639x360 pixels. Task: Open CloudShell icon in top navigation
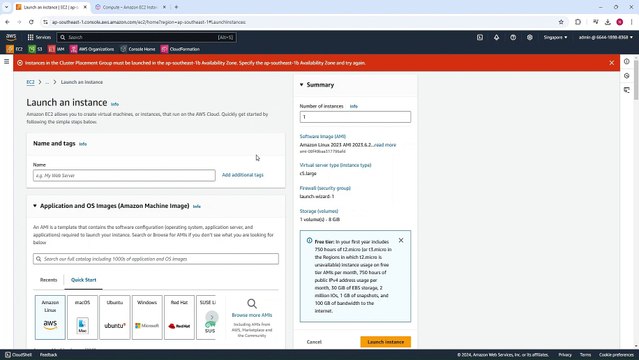[x=480, y=37]
